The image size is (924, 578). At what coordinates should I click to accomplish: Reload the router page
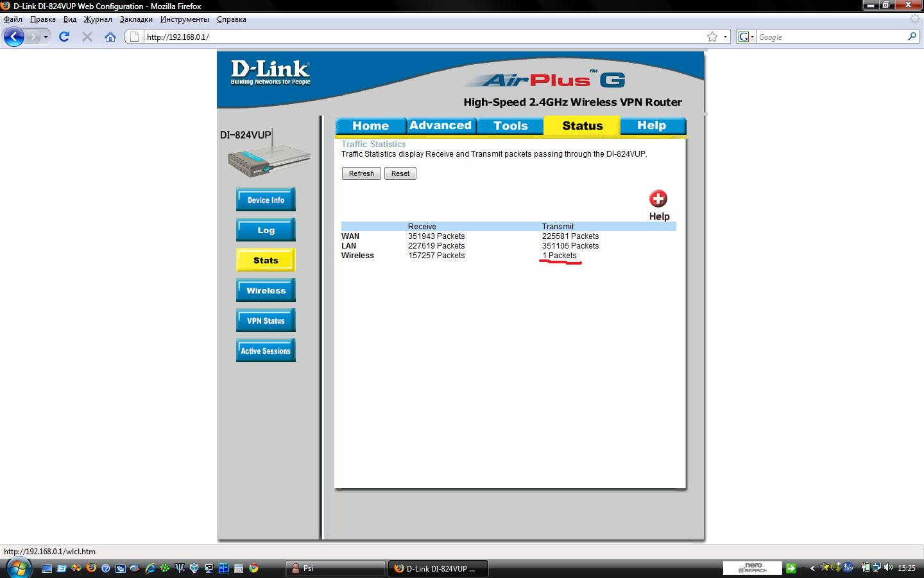coord(64,37)
